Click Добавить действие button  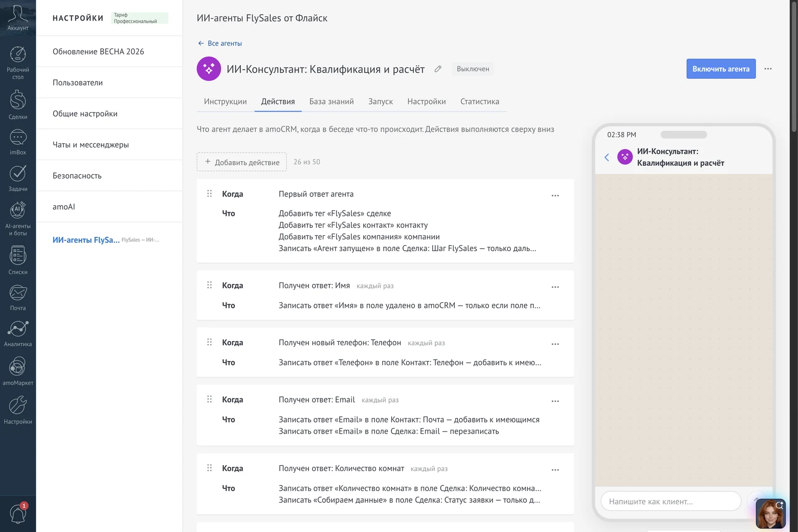point(242,162)
